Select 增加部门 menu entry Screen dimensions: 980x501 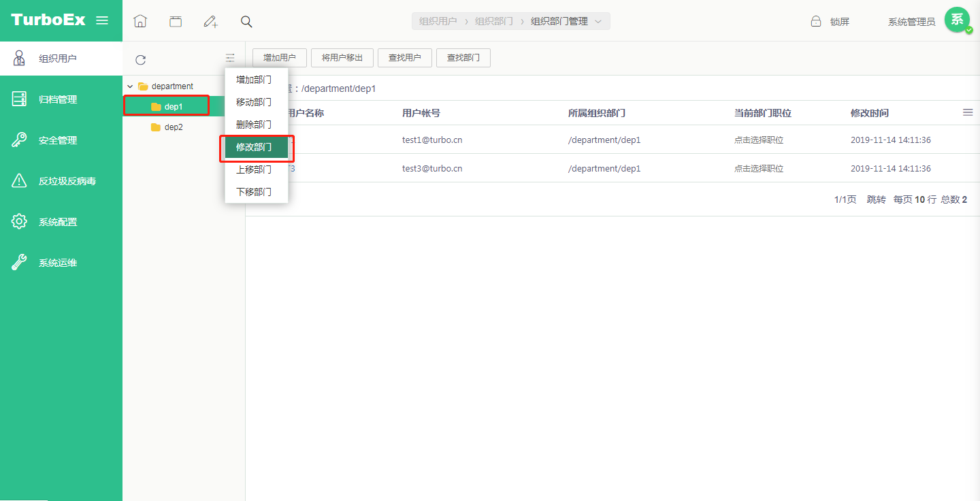point(254,80)
